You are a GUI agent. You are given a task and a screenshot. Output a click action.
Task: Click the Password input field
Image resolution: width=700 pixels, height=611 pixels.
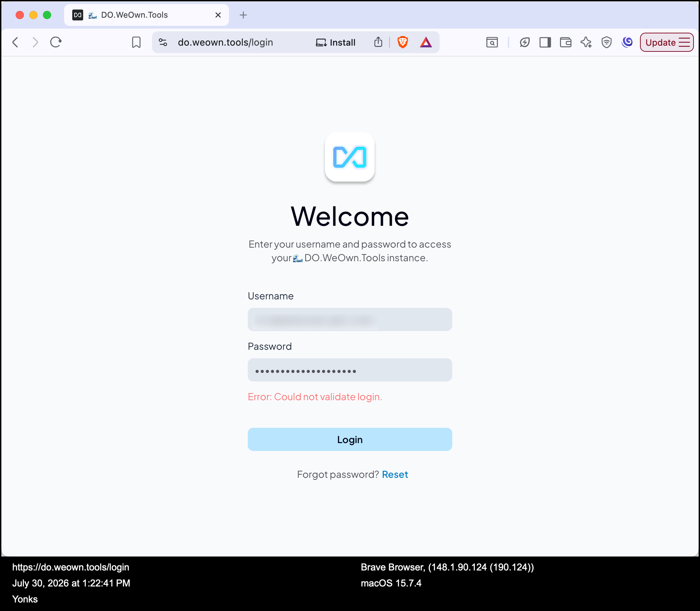pyautogui.click(x=350, y=370)
